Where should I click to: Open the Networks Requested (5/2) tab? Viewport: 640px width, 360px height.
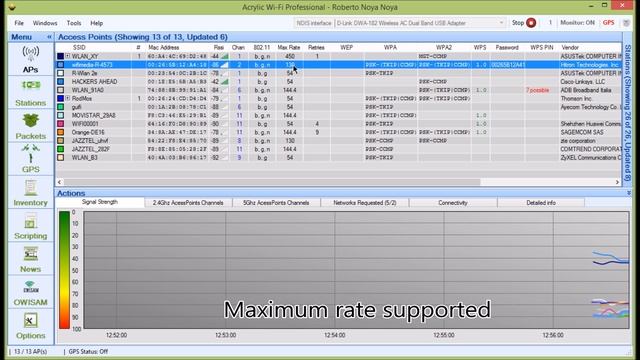[364, 202]
